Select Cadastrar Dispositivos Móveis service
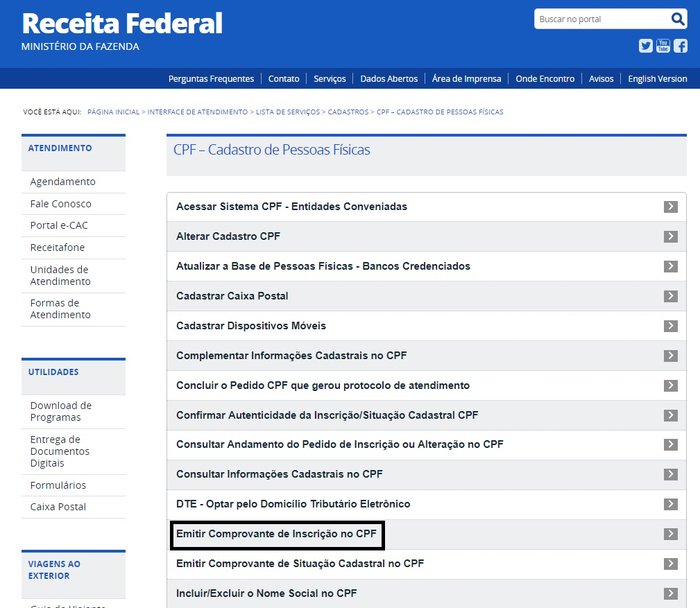 tap(251, 326)
